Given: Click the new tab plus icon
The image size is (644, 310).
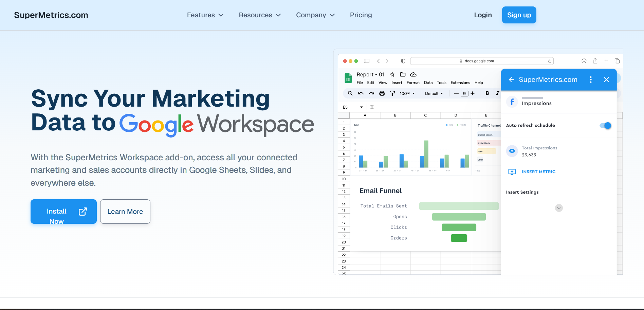Looking at the screenshot, I should tap(606, 61).
